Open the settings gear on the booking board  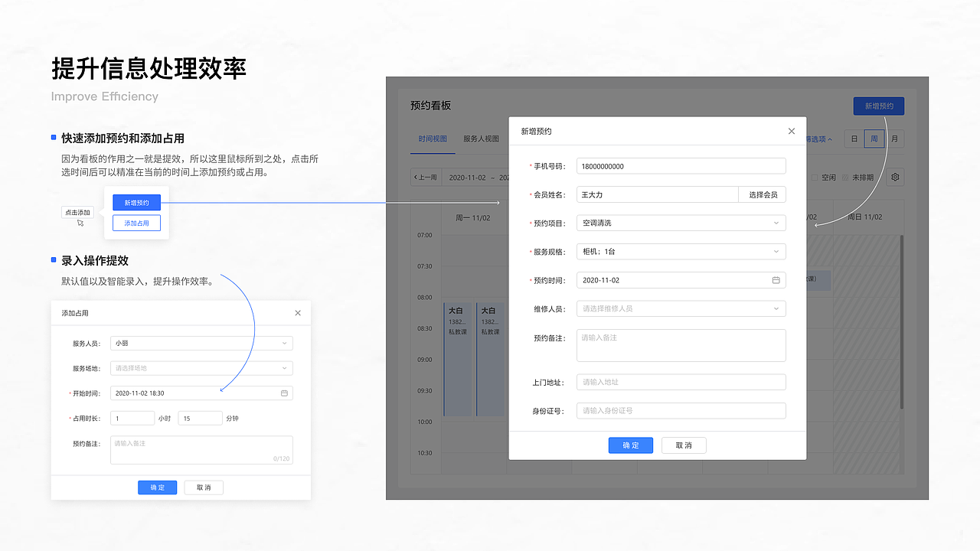click(894, 177)
